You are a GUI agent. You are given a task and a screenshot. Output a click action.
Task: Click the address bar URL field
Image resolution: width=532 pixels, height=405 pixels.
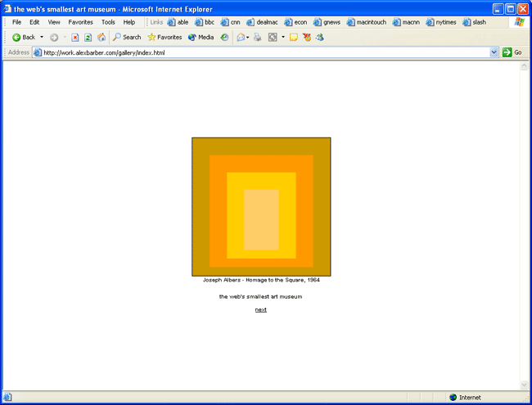click(261, 52)
